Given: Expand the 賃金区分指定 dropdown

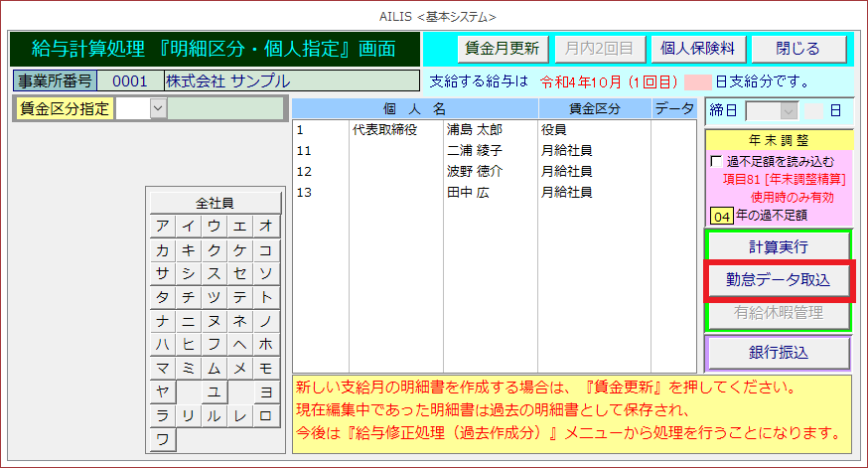Looking at the screenshot, I should (158, 108).
